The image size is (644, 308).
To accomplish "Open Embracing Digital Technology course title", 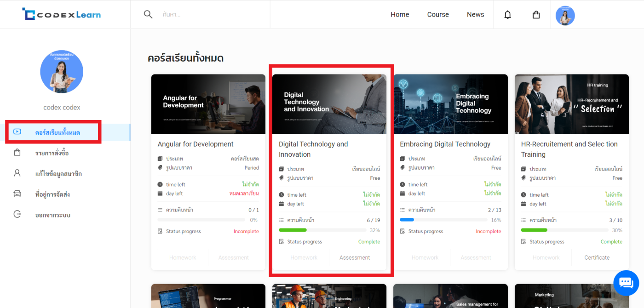I will (445, 144).
